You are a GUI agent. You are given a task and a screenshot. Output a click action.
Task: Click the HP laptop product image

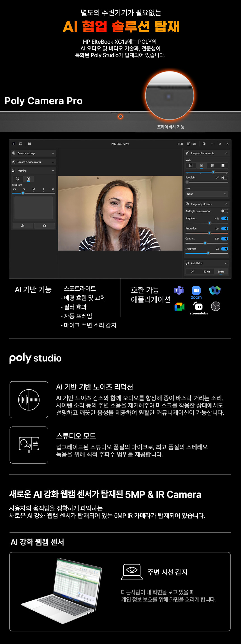point(62,591)
